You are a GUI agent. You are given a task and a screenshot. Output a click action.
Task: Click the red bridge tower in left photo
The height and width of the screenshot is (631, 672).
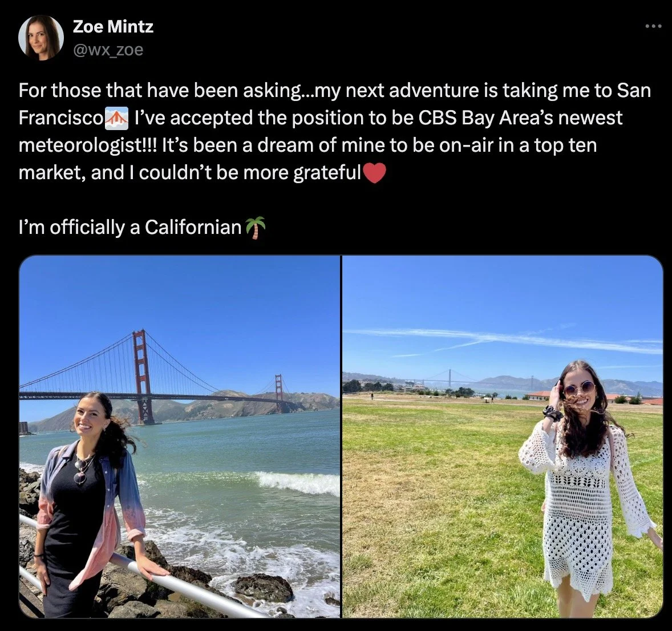coord(142,377)
